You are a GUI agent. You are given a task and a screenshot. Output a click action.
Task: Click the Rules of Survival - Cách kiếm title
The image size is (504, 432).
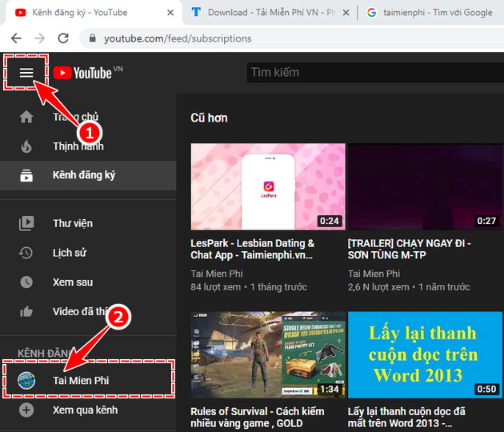(257, 418)
